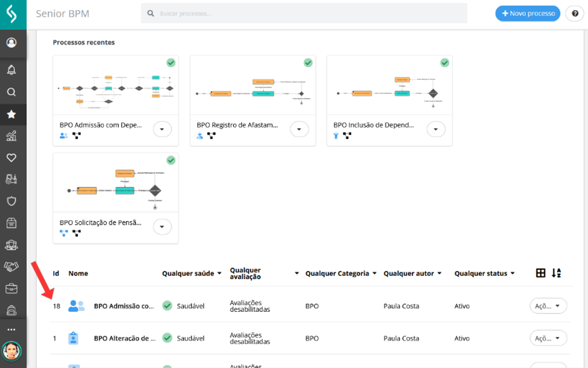Screen dimensions: 588x368
Task: Select the favorites star sidebar icon
Action: (x=11, y=114)
